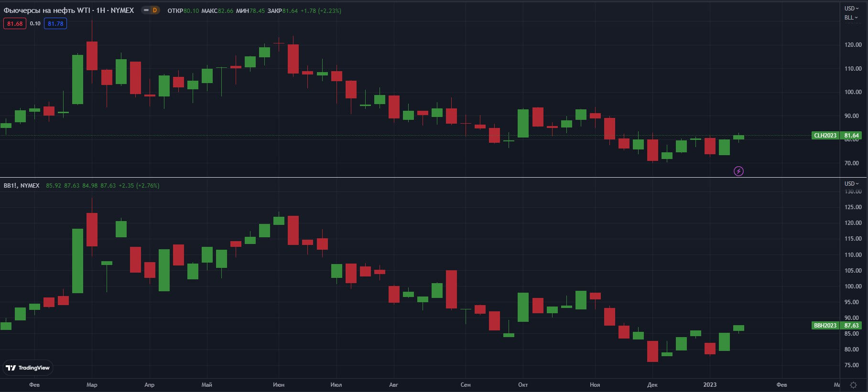Screen dimensions: 868x392
Task: Click ЗАКР 81.64 close value
Action: pyautogui.click(x=282, y=11)
